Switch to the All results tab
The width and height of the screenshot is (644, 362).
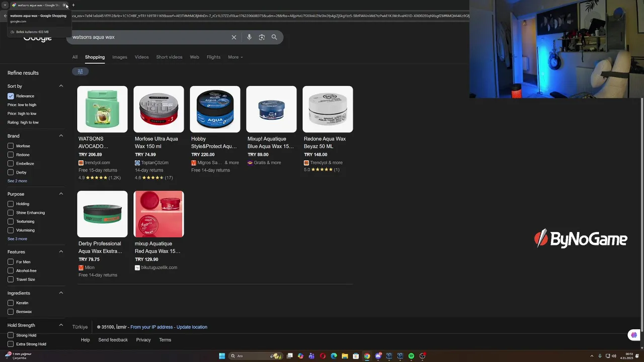pos(74,57)
